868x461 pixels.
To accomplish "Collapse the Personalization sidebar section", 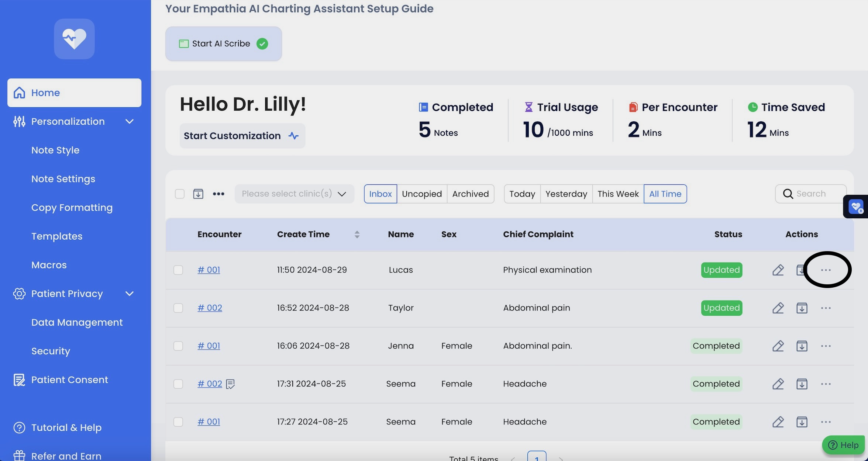I will [129, 121].
